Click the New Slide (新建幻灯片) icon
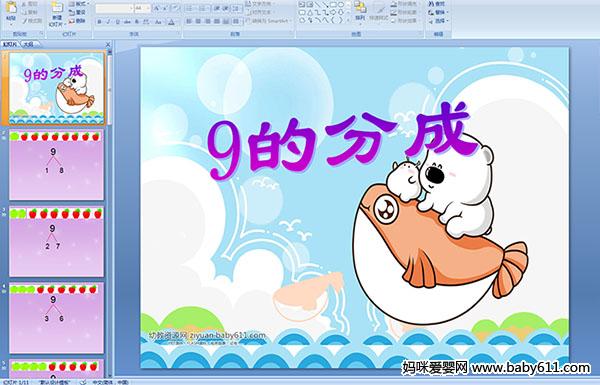The image size is (600, 385). click(57, 8)
